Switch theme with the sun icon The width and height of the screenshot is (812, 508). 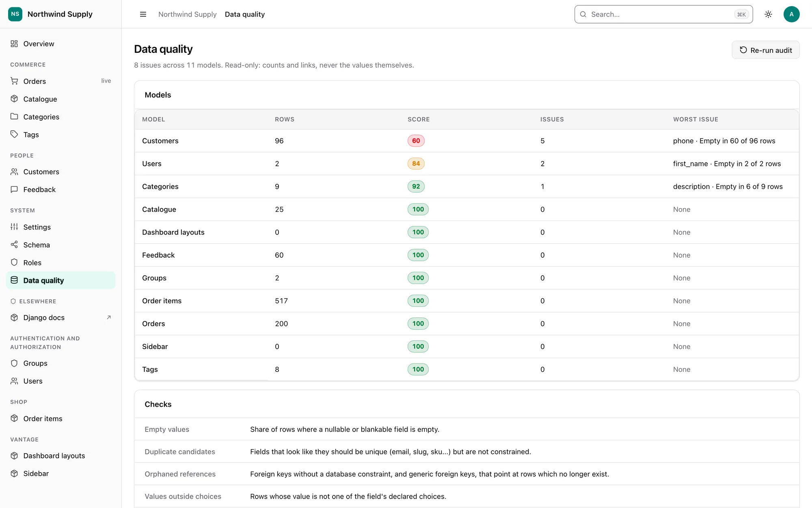point(768,14)
